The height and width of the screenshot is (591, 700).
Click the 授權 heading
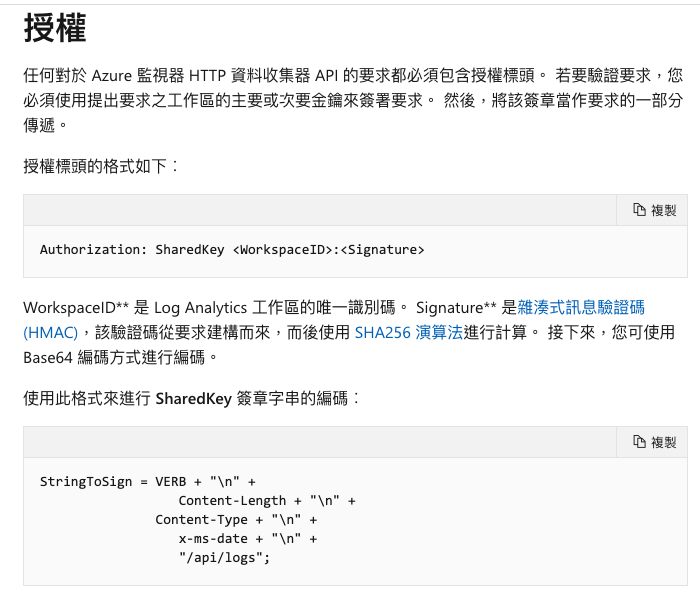pyautogui.click(x=54, y=28)
